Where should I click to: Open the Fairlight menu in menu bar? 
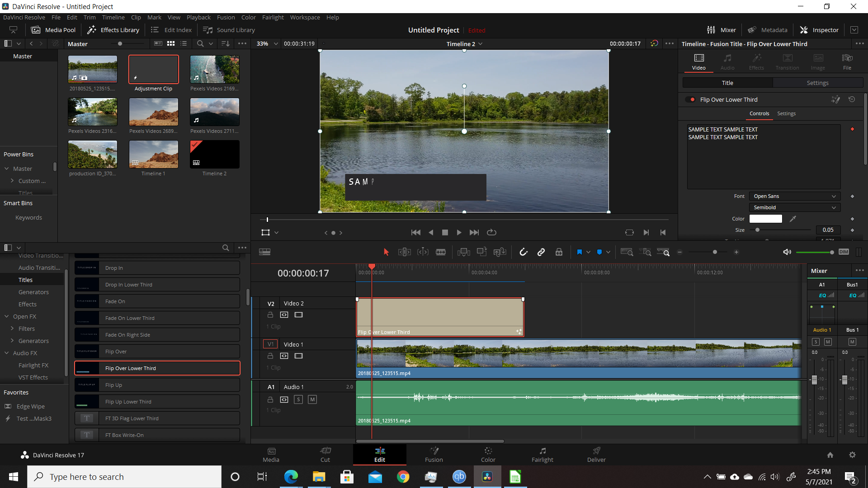(273, 17)
